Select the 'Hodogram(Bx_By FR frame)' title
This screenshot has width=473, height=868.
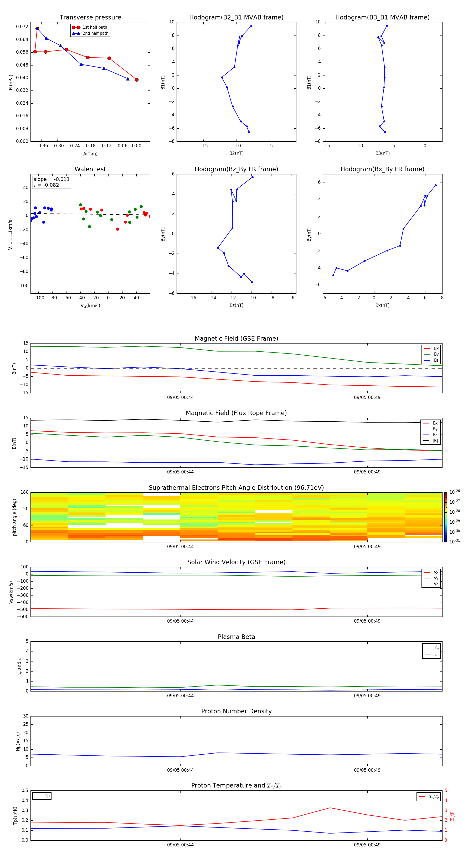pyautogui.click(x=382, y=169)
